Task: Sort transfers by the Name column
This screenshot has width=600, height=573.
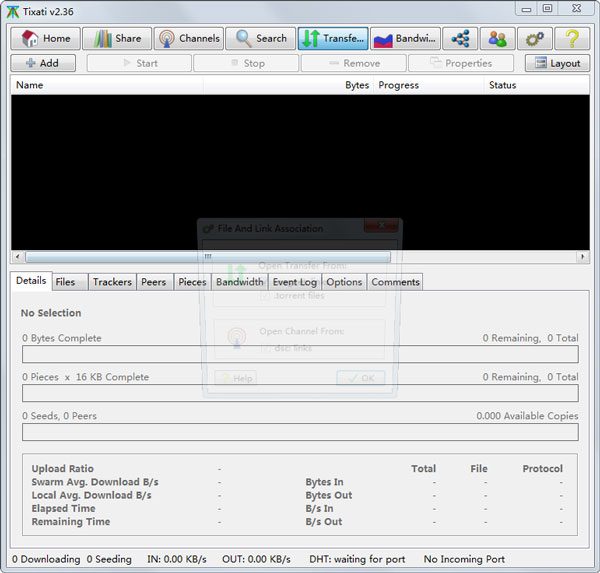Action: point(107,85)
